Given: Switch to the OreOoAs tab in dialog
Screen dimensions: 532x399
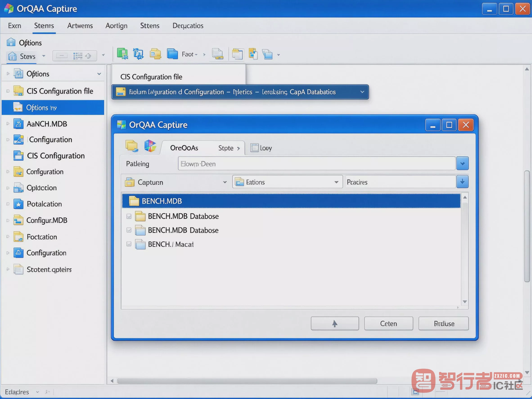Looking at the screenshot, I should pos(184,148).
